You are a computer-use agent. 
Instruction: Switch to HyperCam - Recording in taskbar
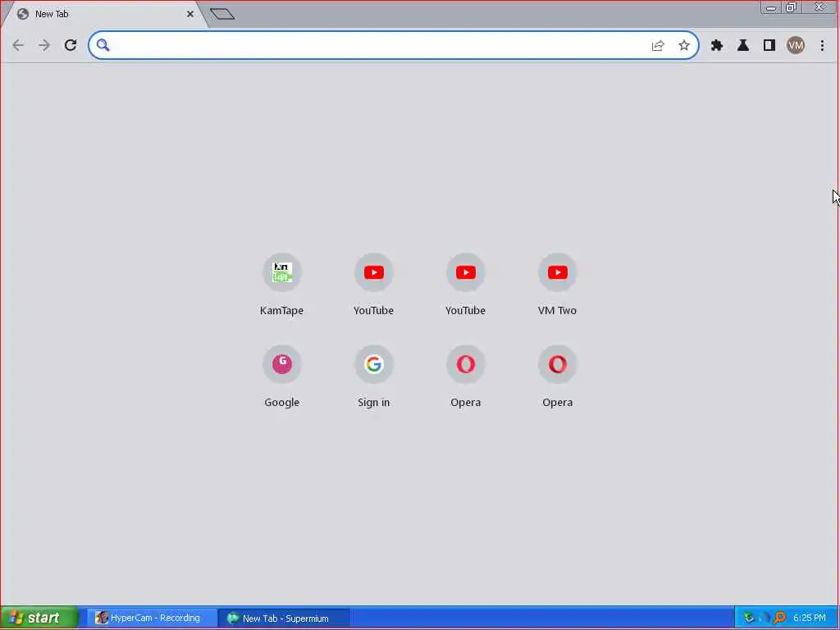[152, 619]
